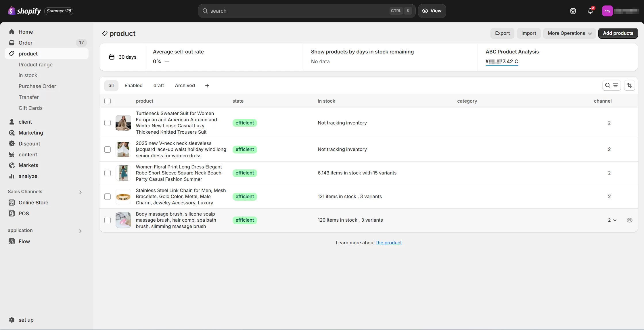Screen dimensions: 644x330
Task: Preview Body massage brush with eye icon
Action: tap(629, 220)
